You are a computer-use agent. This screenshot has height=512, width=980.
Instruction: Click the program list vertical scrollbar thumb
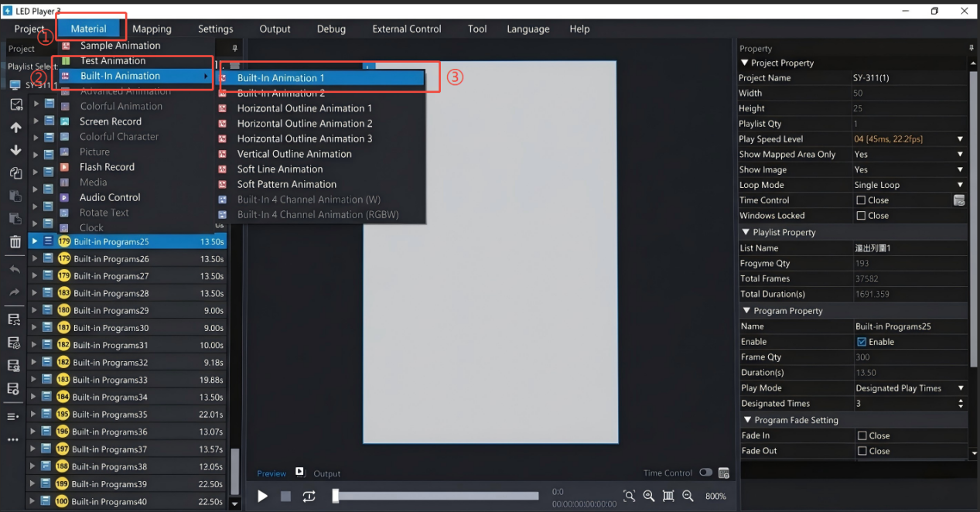235,473
